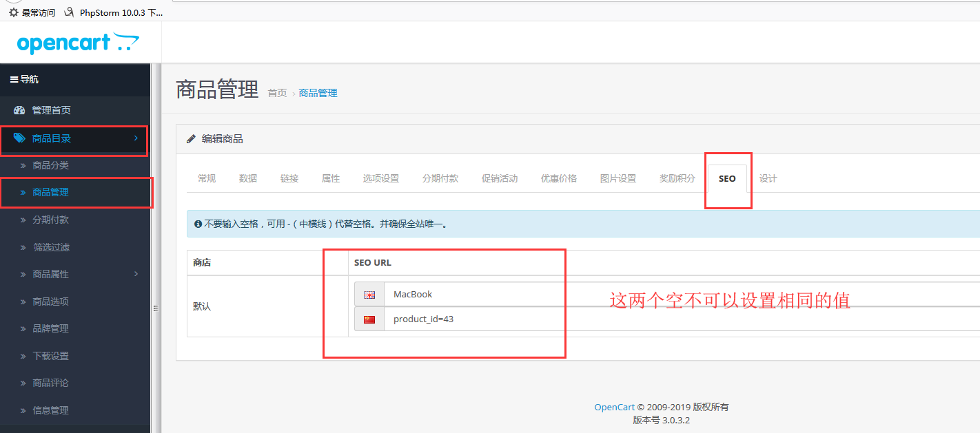Click the MacBook SEO URL field
The width and height of the screenshot is (980, 433).
click(x=682, y=295)
